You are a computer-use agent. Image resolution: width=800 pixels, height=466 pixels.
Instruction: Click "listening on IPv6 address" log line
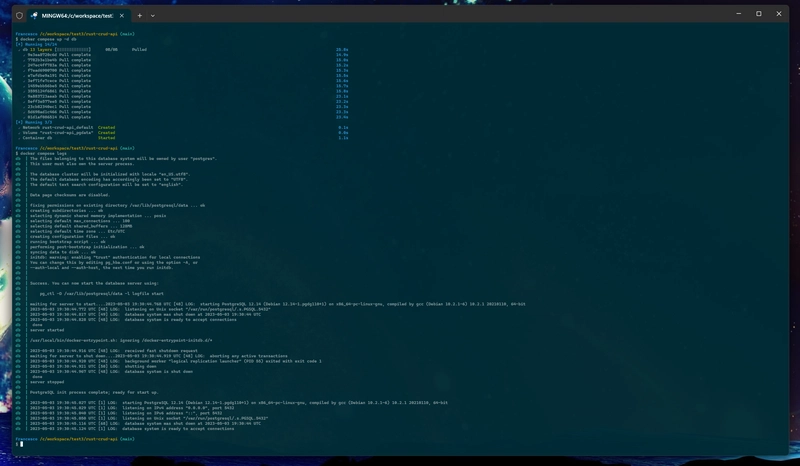coord(126,413)
